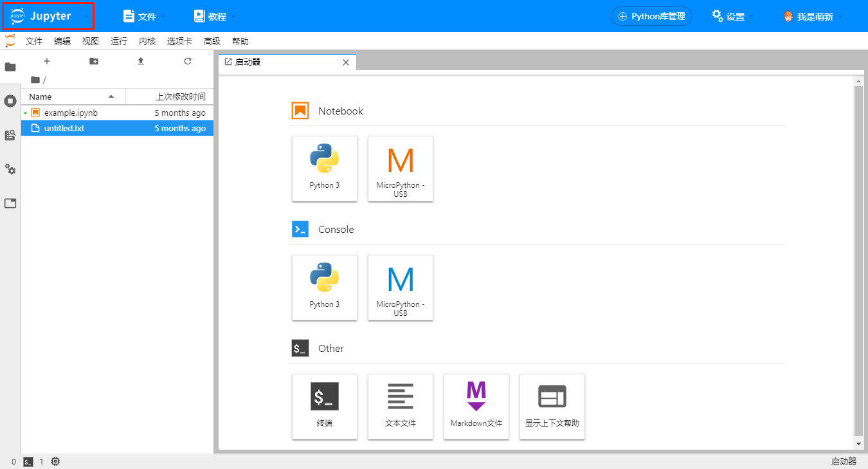
Task: Expand the Jupyter dropdown in header
Action: (x=49, y=16)
